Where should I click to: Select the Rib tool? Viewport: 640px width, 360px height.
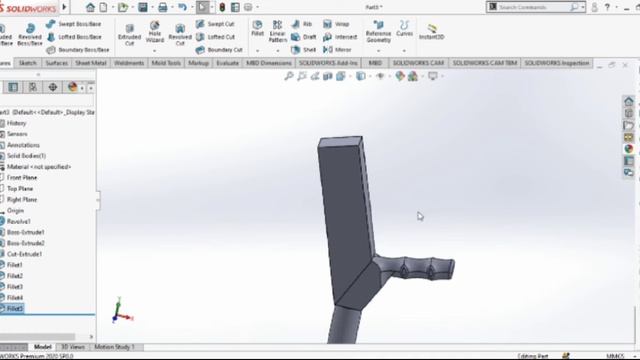[302, 24]
